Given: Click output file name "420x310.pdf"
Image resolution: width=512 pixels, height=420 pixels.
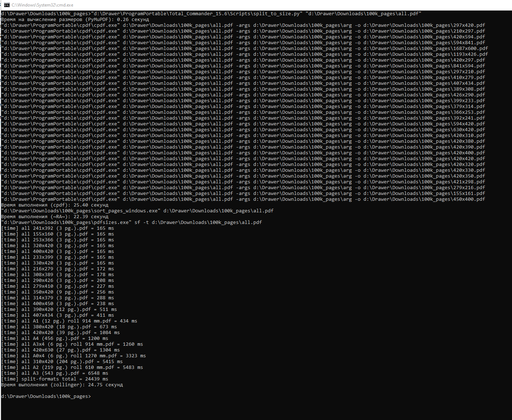Looking at the screenshot, I should point(469,136).
